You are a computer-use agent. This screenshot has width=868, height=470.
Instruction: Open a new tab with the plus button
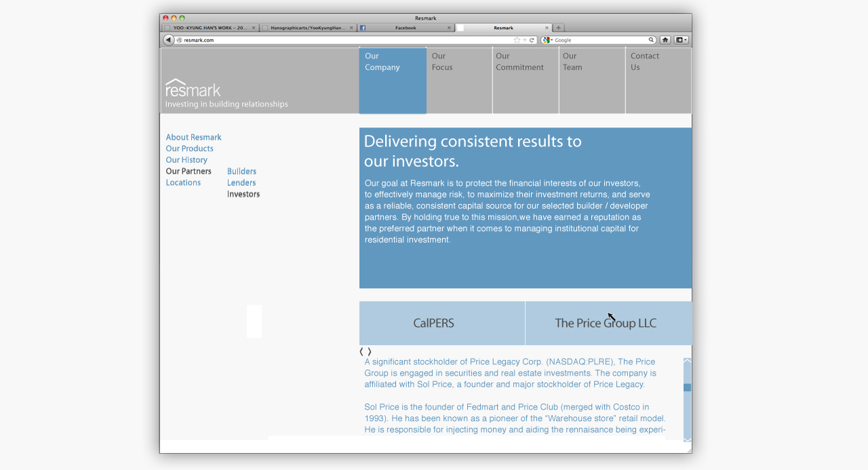[x=559, y=28]
